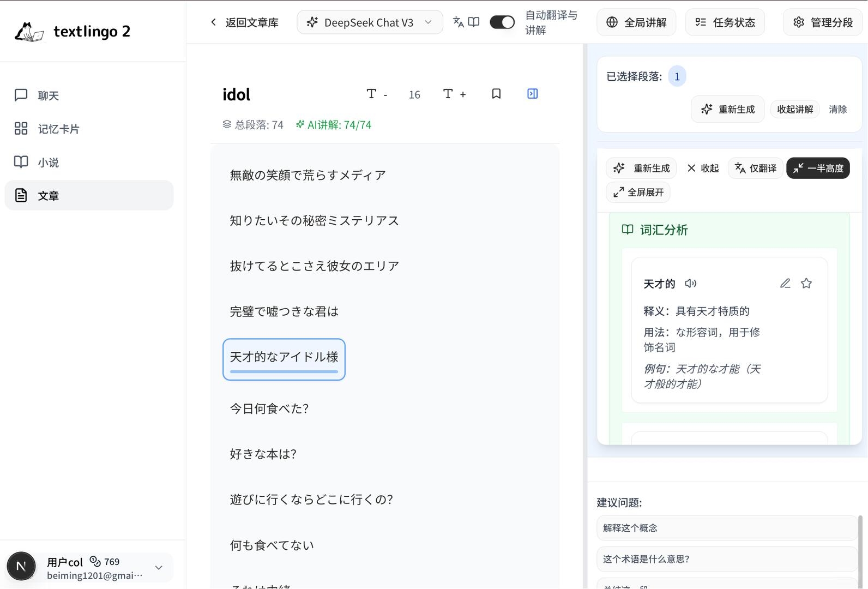
Task: Increase font size with T plus
Action: pyautogui.click(x=454, y=94)
